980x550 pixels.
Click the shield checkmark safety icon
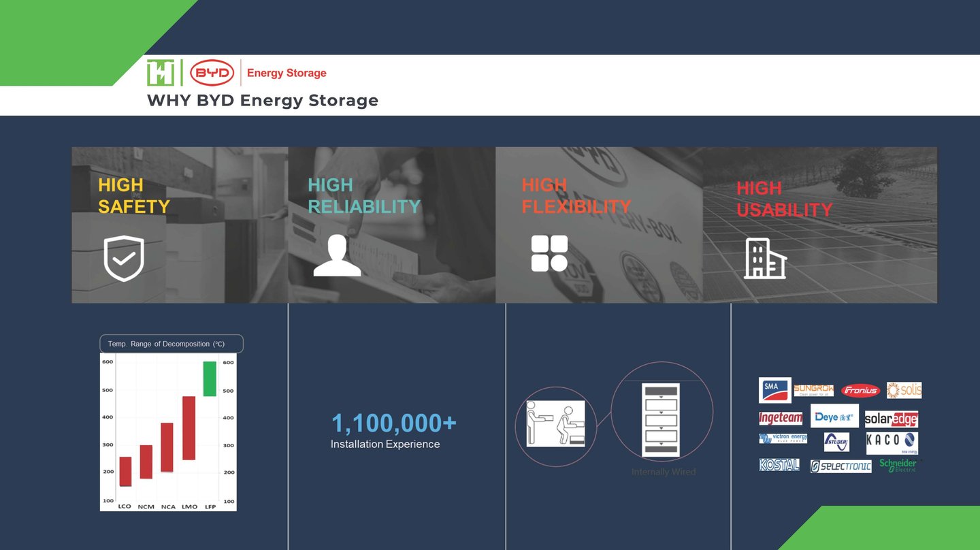click(x=124, y=259)
